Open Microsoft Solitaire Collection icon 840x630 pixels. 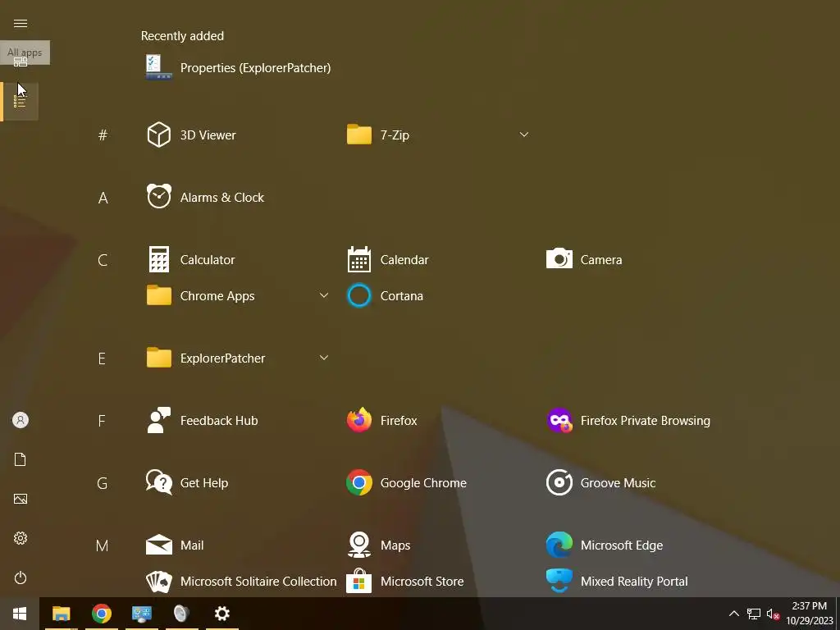(158, 582)
